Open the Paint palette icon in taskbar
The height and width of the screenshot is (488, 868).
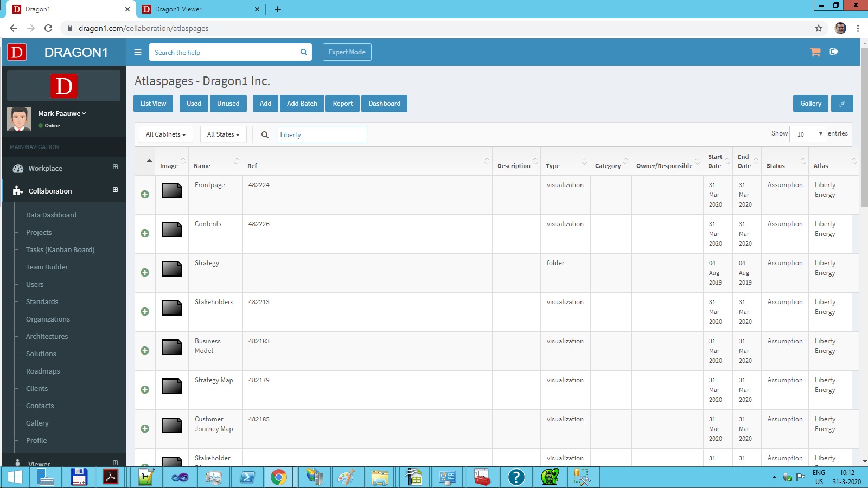coord(346,477)
